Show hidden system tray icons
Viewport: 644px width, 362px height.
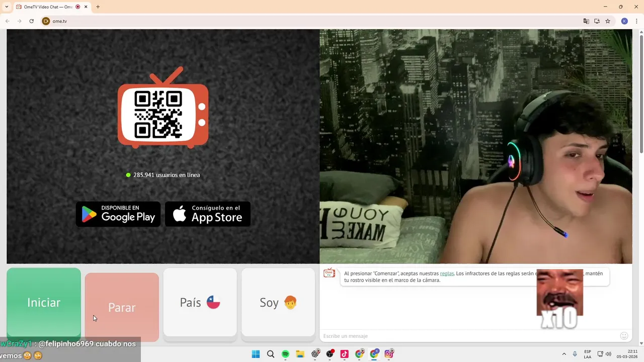coord(564,354)
